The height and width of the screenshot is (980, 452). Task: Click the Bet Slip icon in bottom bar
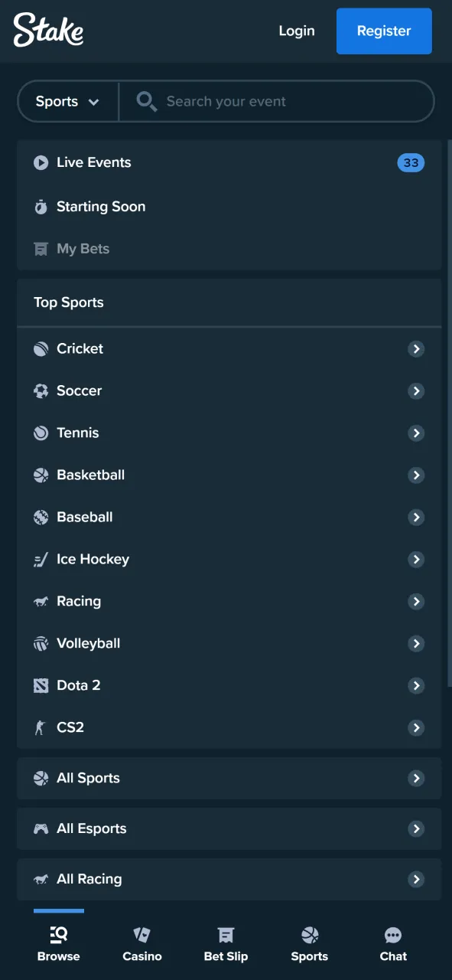[226, 935]
